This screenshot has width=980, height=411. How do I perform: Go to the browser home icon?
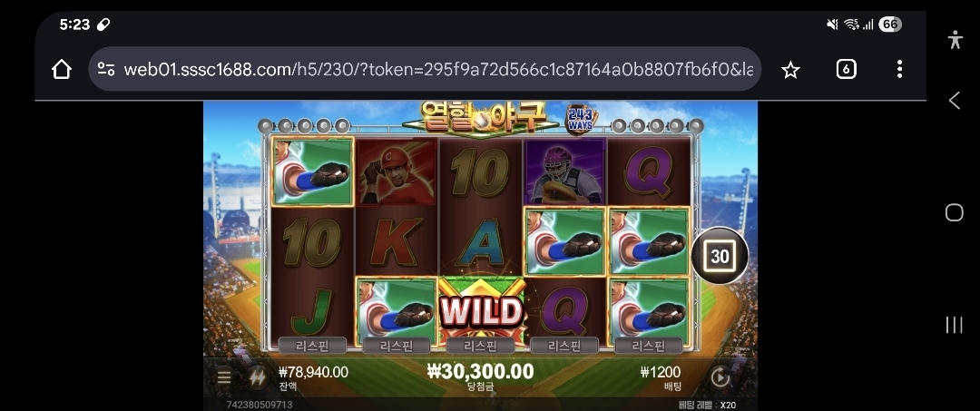(x=62, y=69)
